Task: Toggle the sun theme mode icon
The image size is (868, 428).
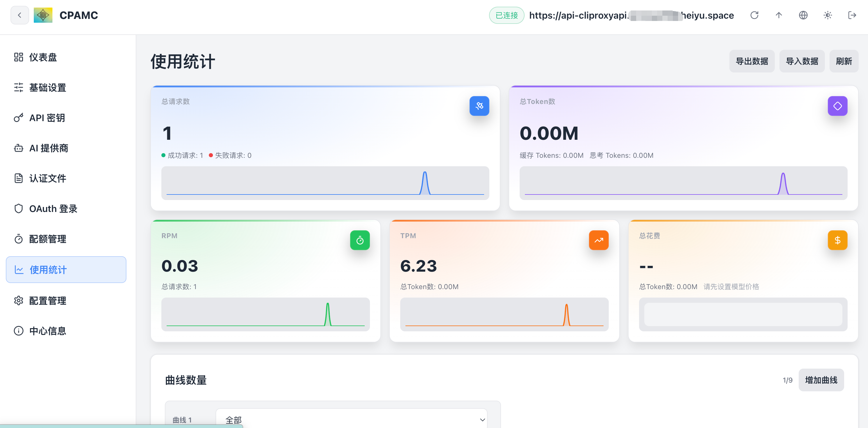Action: 828,15
